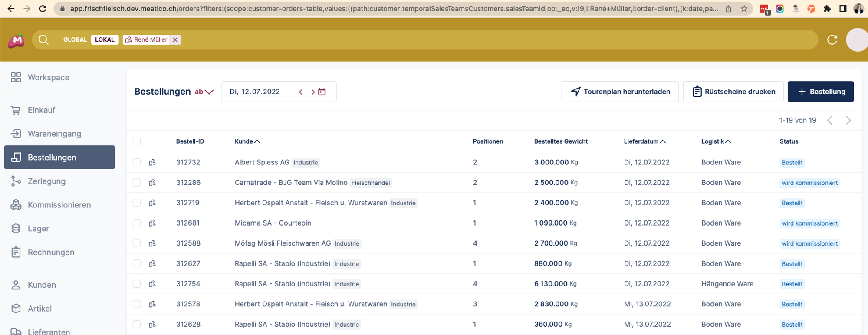Click team icon on order 312732
The width and height of the screenshot is (868, 335).
point(152,163)
